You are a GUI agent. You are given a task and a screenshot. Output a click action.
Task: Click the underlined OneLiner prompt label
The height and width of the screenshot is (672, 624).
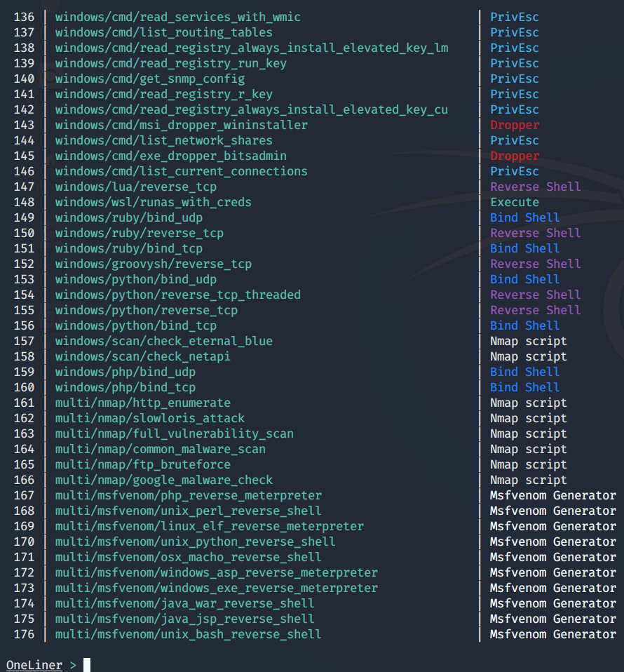click(x=34, y=664)
